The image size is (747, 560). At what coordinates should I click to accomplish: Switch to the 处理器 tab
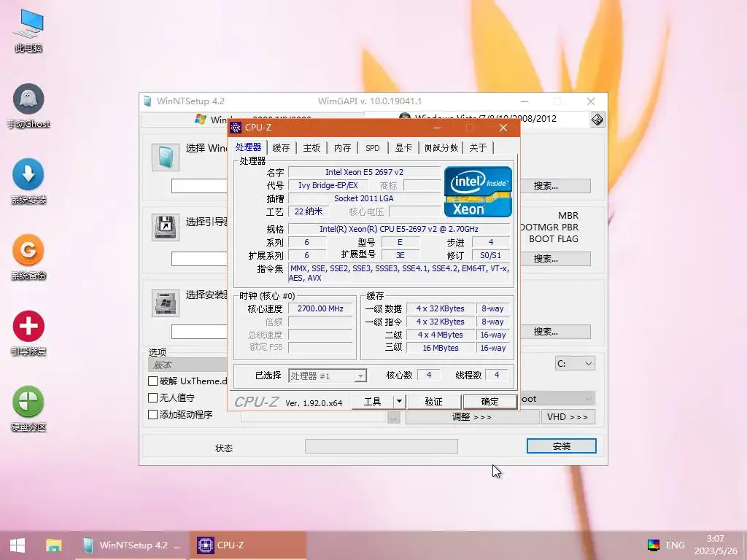[x=248, y=147]
